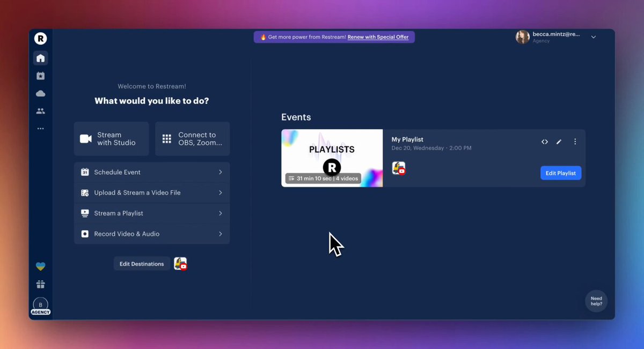Open Record Video & Audio option
The height and width of the screenshot is (349, 644).
point(152,234)
